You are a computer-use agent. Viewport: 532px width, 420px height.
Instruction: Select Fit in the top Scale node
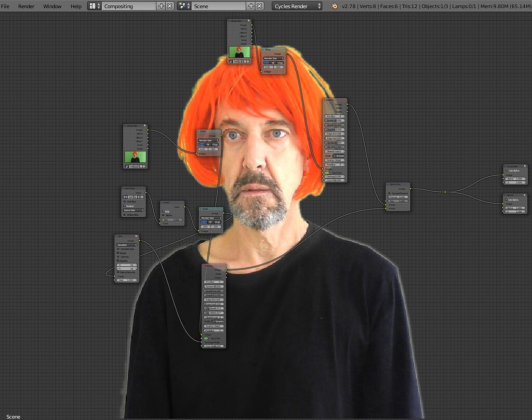[273, 63]
